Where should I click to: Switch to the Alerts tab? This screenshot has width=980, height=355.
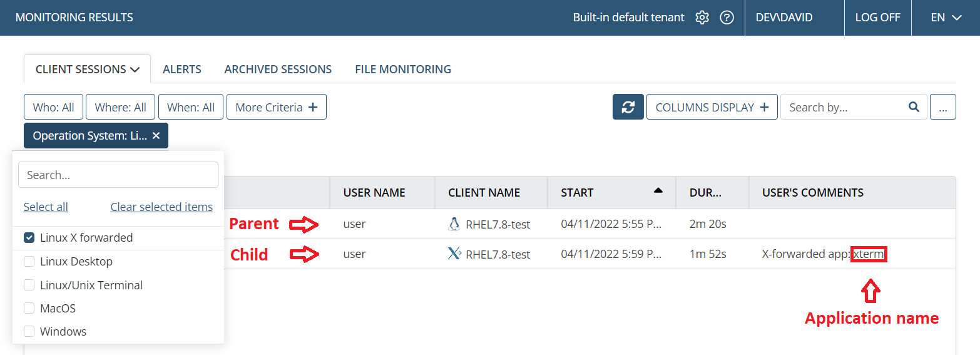pyautogui.click(x=182, y=69)
